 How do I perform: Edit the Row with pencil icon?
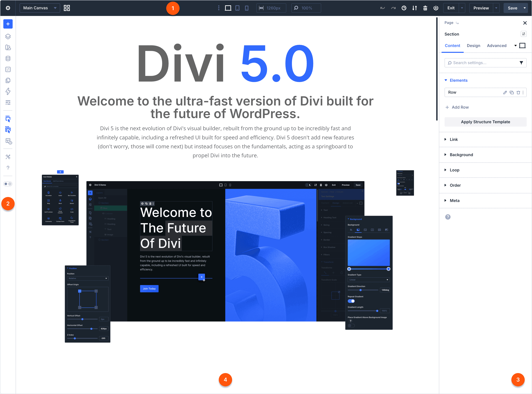(505, 93)
